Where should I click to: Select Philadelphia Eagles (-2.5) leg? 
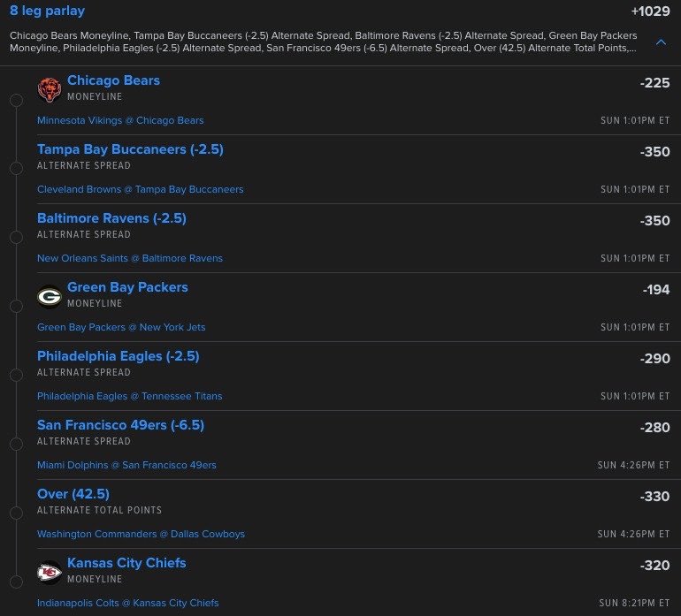coord(119,356)
